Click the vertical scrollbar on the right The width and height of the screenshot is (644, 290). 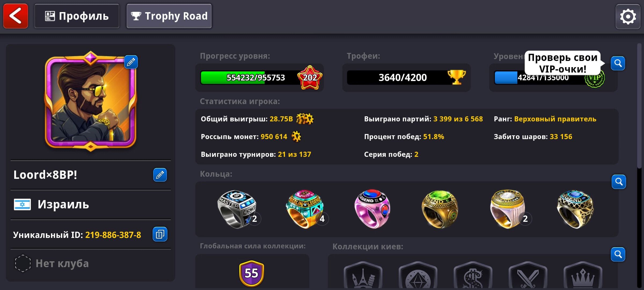pos(639,106)
